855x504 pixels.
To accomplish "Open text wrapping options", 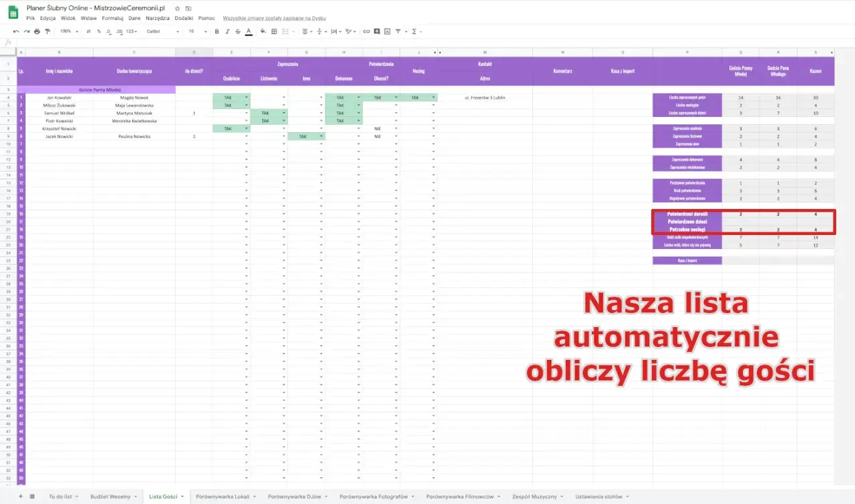I will [x=335, y=31].
